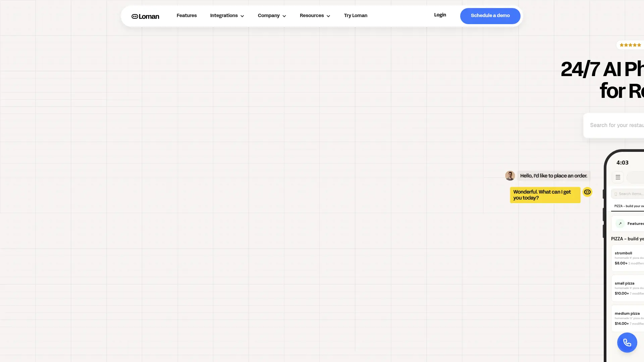Image resolution: width=644 pixels, height=362 pixels.
Task: Click the five-star rating badge
Action: [x=630, y=45]
